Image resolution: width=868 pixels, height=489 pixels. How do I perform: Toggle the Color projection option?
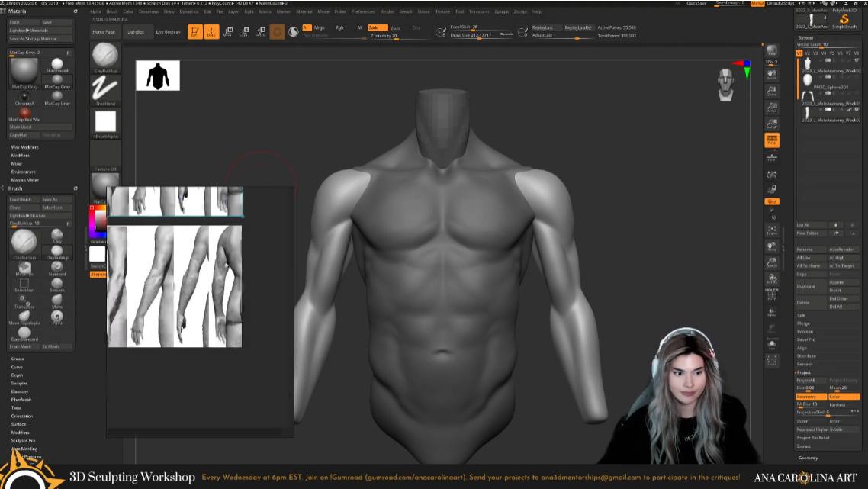pyautogui.click(x=843, y=397)
